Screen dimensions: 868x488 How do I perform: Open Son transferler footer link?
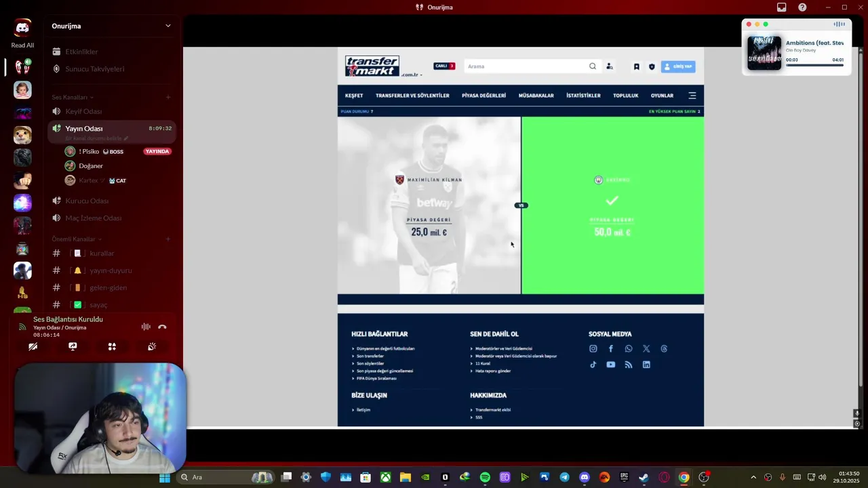coord(370,356)
